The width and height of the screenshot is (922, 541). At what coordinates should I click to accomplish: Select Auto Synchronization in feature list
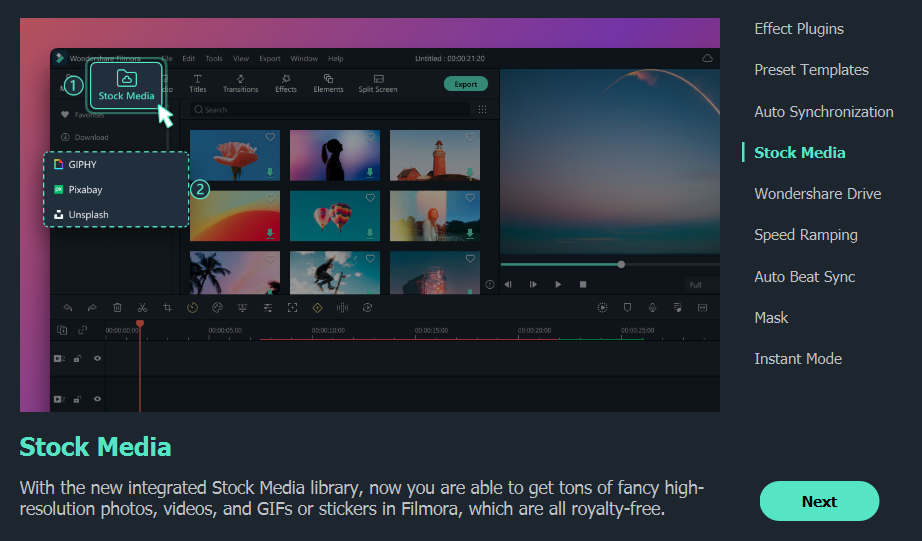pos(823,112)
